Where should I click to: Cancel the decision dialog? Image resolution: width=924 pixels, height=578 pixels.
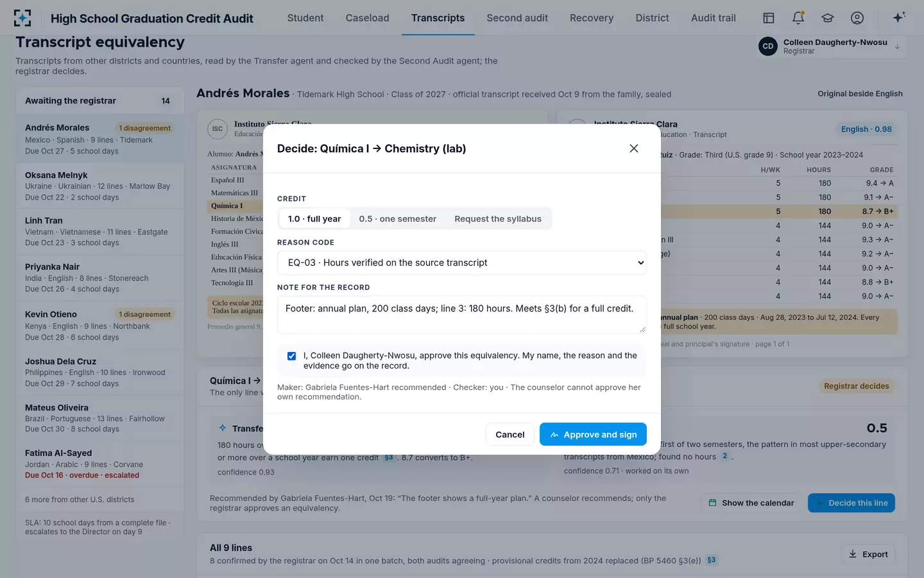[510, 435]
